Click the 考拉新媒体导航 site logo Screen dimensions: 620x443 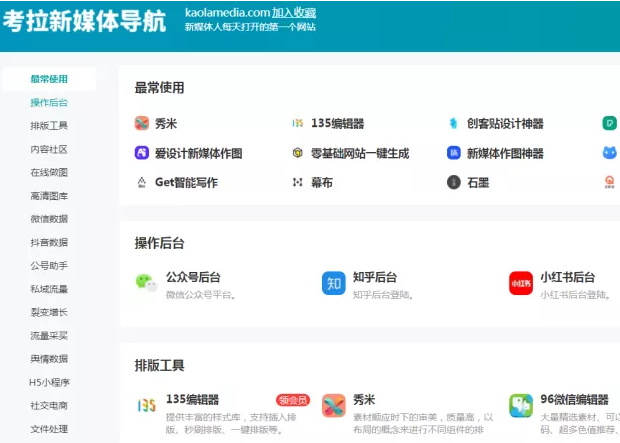pyautogui.click(x=84, y=21)
